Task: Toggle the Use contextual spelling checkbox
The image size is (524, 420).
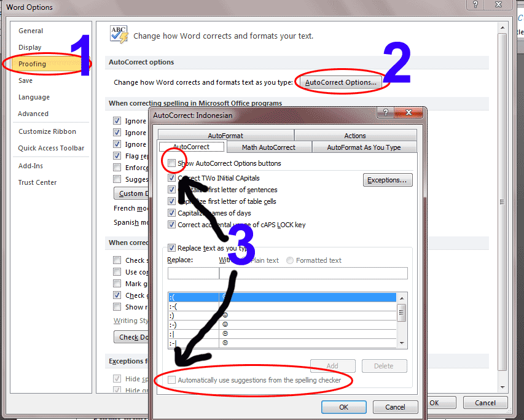Action: pos(117,271)
